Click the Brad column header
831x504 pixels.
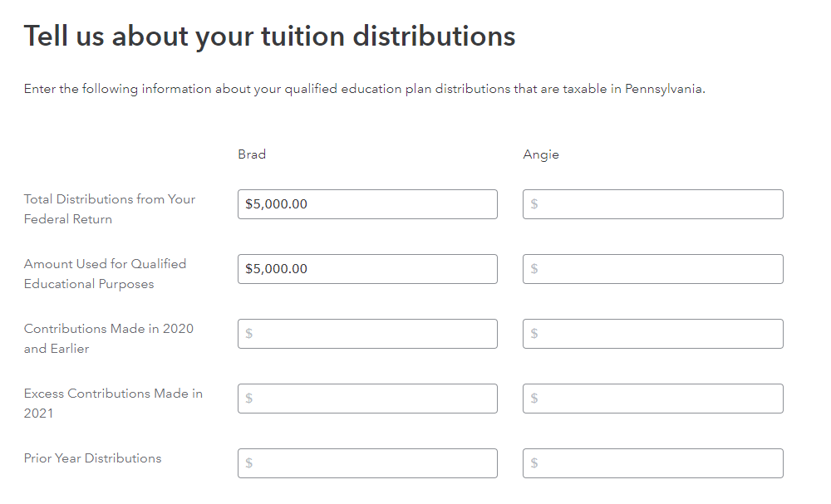[x=252, y=154]
